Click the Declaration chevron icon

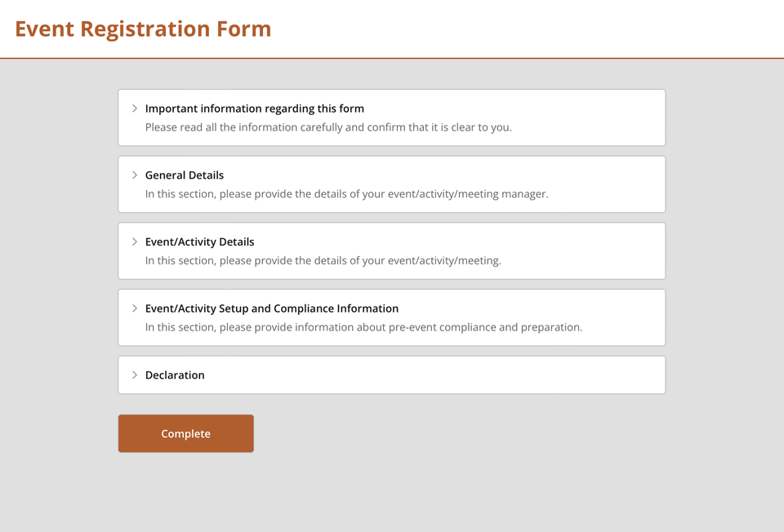[135, 375]
